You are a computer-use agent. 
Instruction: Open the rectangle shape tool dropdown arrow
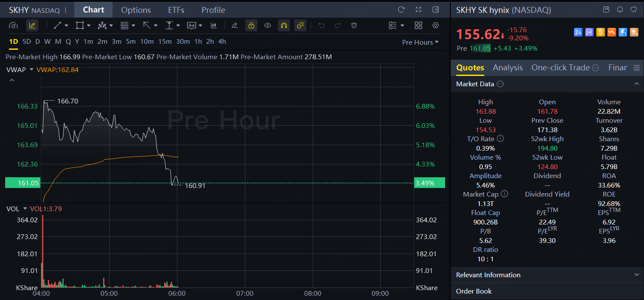coord(89,26)
